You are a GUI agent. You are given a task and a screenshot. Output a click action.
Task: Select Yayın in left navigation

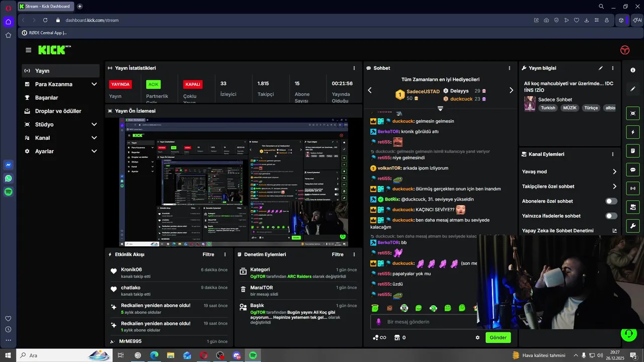(x=60, y=71)
